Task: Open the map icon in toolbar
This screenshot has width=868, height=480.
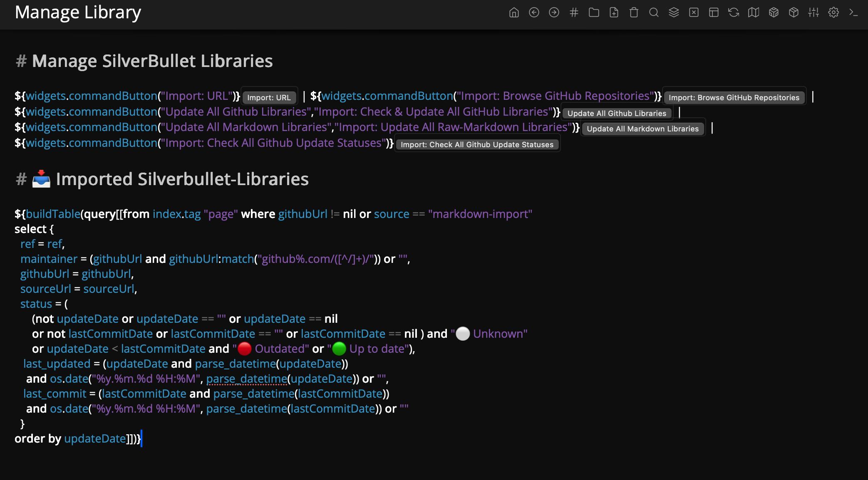Action: [754, 12]
